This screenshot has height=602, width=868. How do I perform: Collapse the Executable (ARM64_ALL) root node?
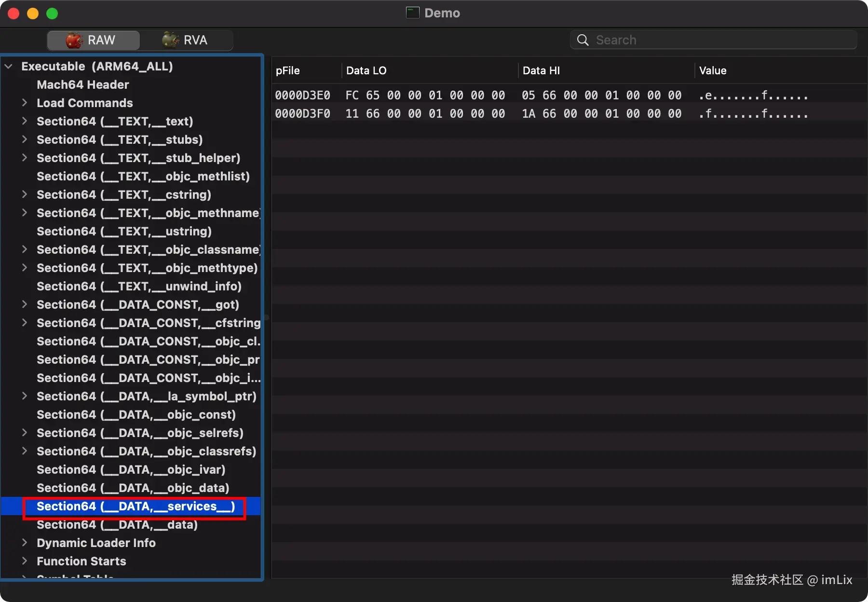[8, 67]
